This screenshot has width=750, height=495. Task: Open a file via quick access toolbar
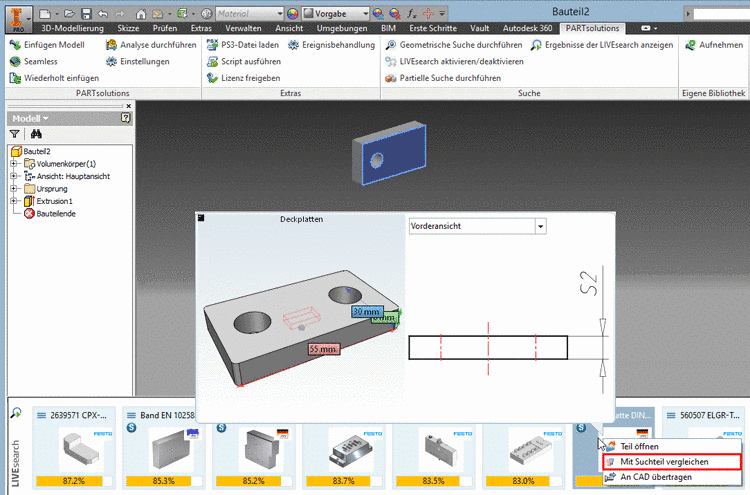pos(69,14)
